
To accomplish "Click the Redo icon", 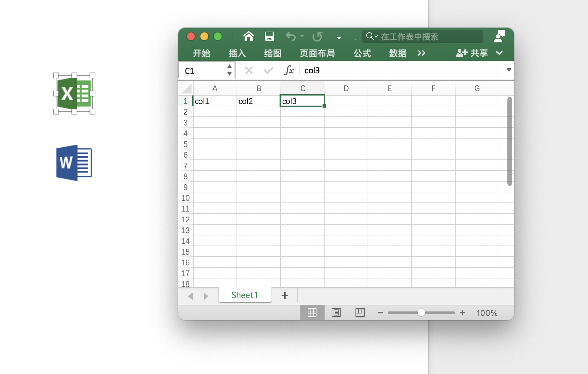I will click(x=317, y=36).
